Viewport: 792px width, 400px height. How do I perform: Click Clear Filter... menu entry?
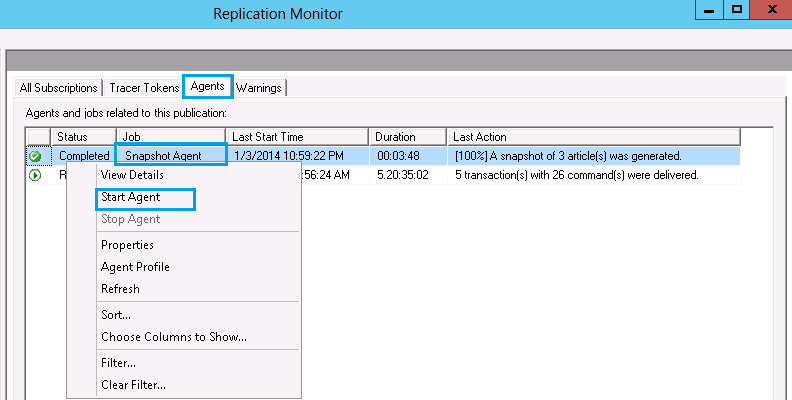tap(133, 385)
